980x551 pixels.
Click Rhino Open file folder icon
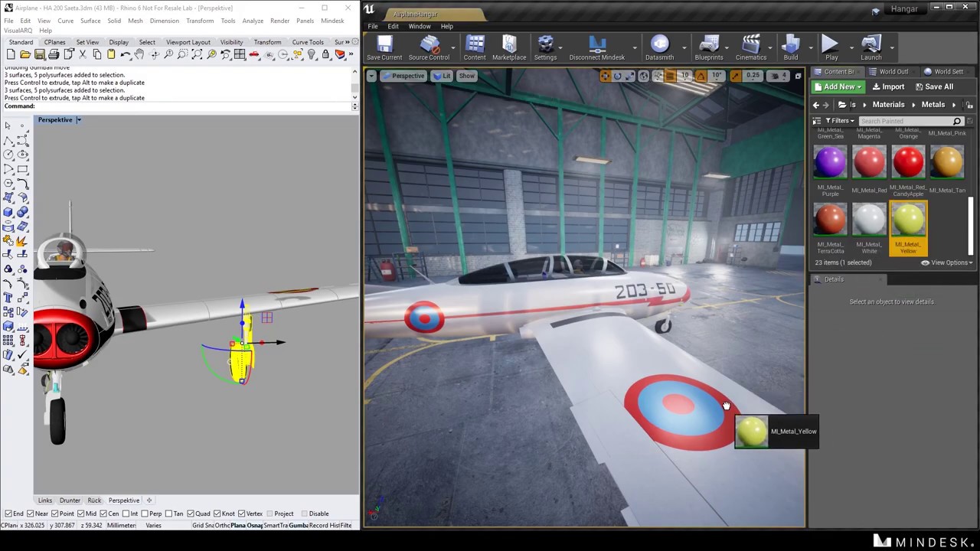[x=25, y=54]
